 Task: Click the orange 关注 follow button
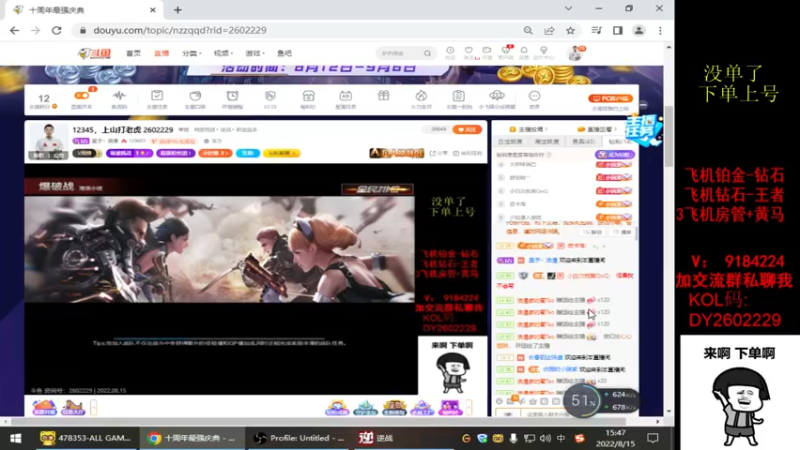467,130
